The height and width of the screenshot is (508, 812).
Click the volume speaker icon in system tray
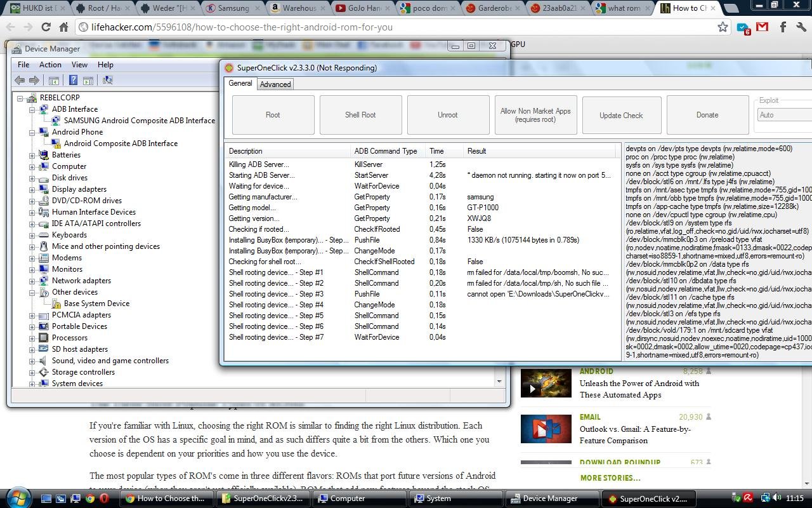coord(778,498)
